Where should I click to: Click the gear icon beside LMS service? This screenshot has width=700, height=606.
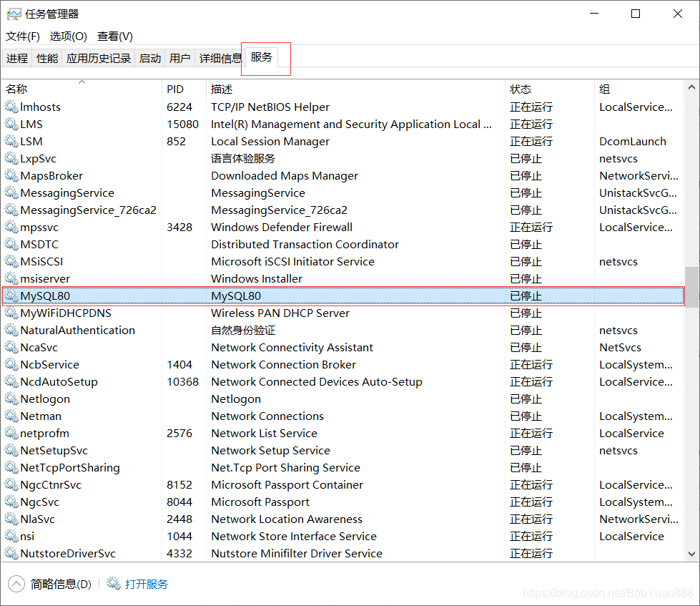point(11,124)
